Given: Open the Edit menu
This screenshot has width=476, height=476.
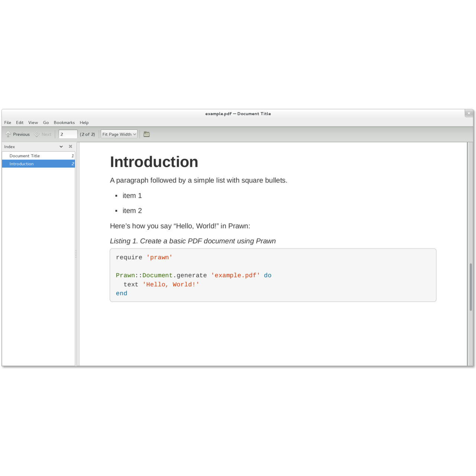Looking at the screenshot, I should click(20, 122).
